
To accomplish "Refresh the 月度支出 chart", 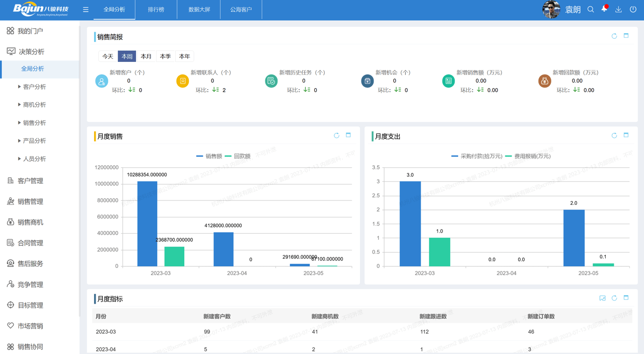I will tap(614, 135).
